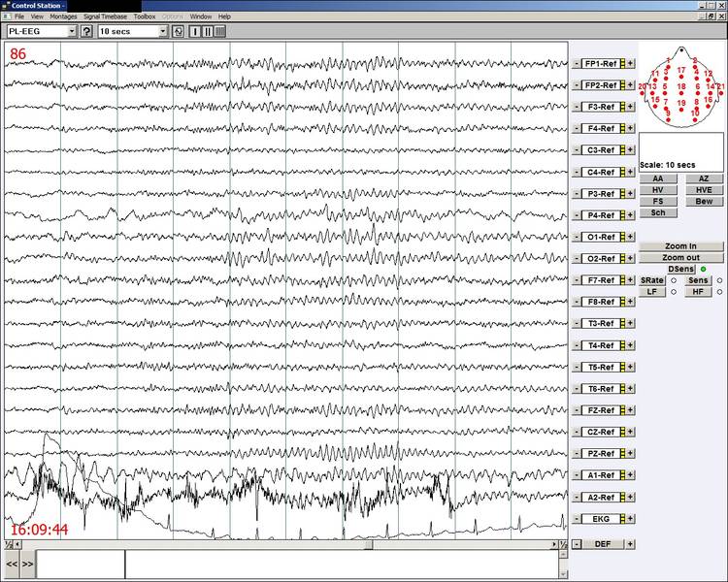Viewport: 728px width, 582px height.
Task: Select the double vertical bar toolbar icon
Action: tap(208, 31)
